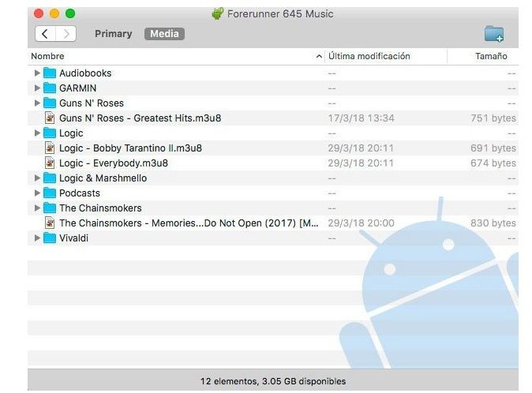Click the 830 bytes size value
The height and width of the screenshot is (393, 532).
pos(493,223)
